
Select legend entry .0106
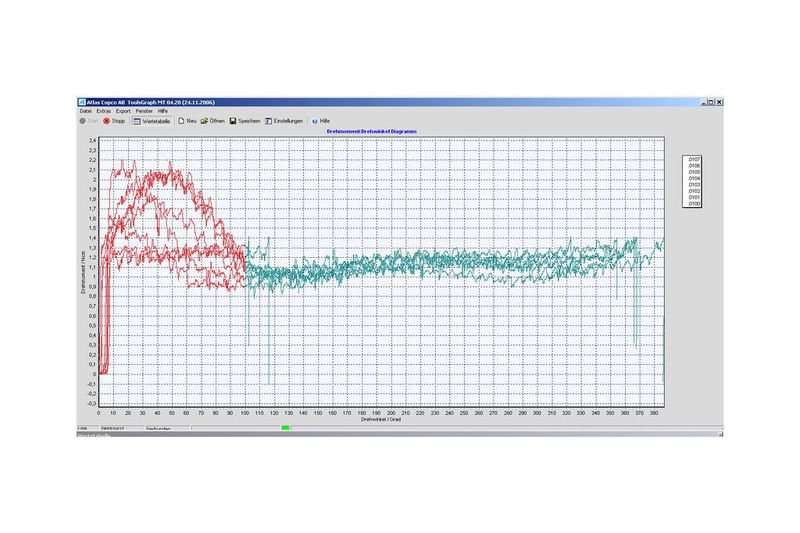693,166
